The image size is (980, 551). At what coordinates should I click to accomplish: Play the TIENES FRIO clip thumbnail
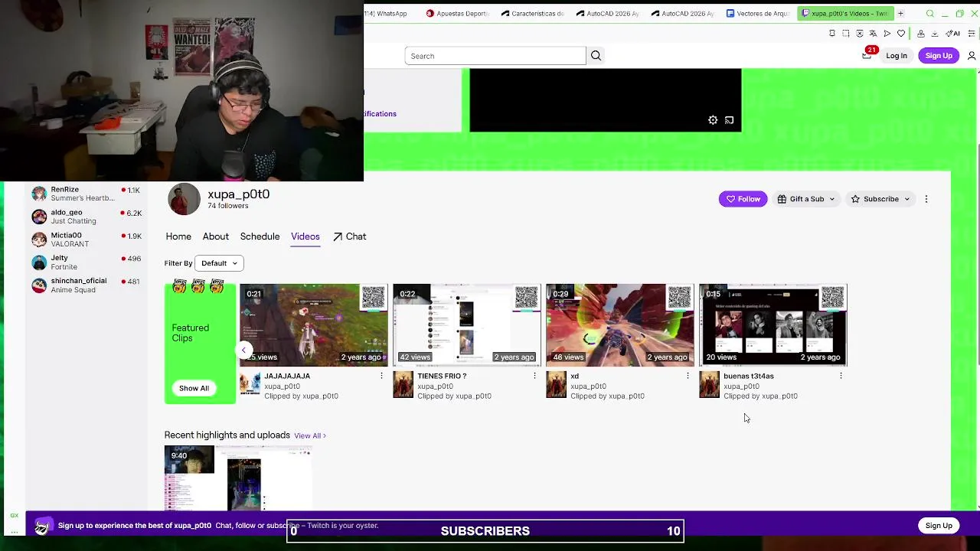tap(467, 324)
